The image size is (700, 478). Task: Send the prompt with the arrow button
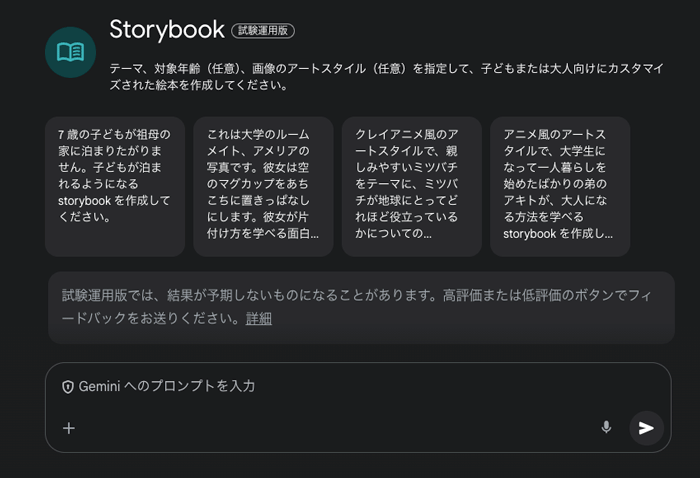(x=646, y=428)
